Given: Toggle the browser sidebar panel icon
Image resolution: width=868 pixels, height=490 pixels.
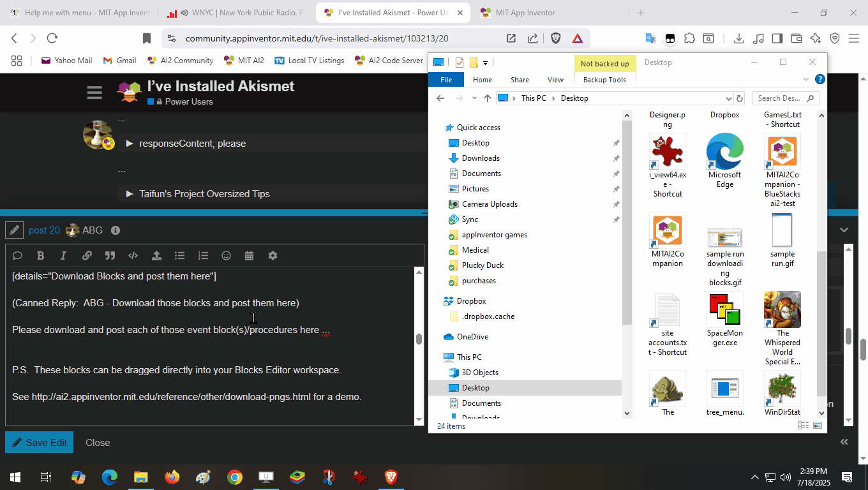Looking at the screenshot, I should tap(777, 38).
